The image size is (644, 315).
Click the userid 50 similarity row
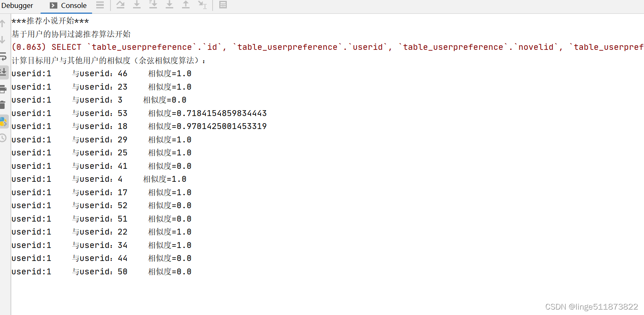click(101, 272)
